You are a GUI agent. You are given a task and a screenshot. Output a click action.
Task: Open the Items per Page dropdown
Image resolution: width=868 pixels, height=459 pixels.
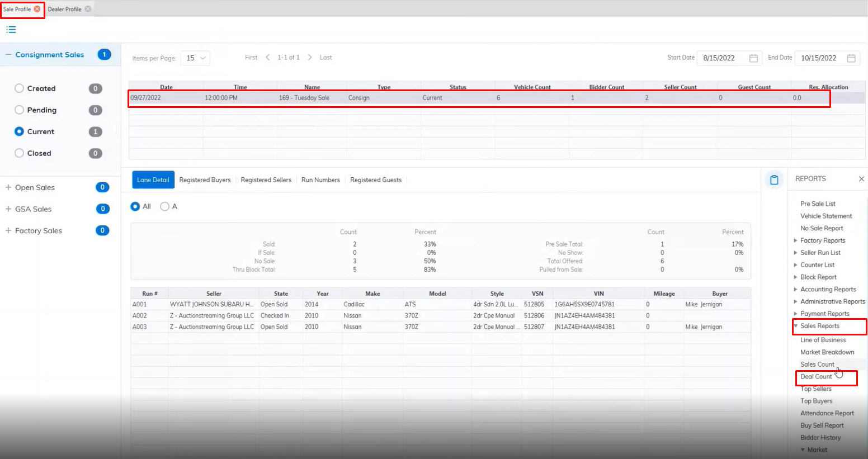(x=195, y=58)
